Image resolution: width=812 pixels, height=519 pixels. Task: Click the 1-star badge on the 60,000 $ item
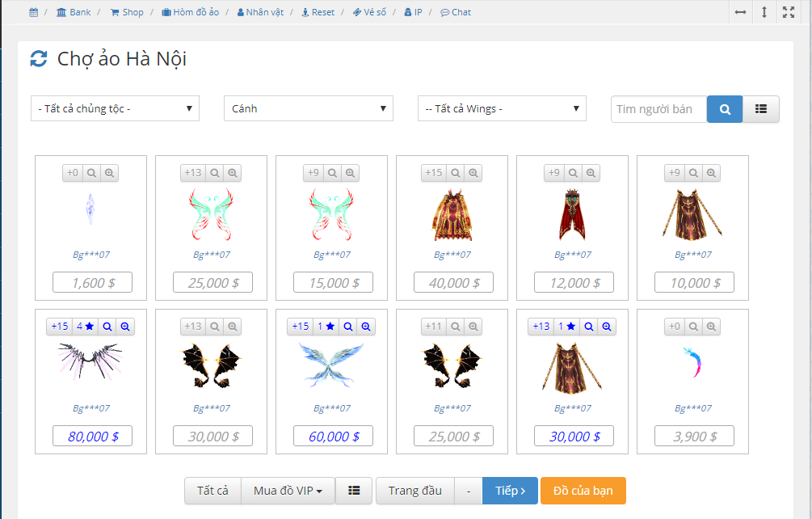pos(326,327)
